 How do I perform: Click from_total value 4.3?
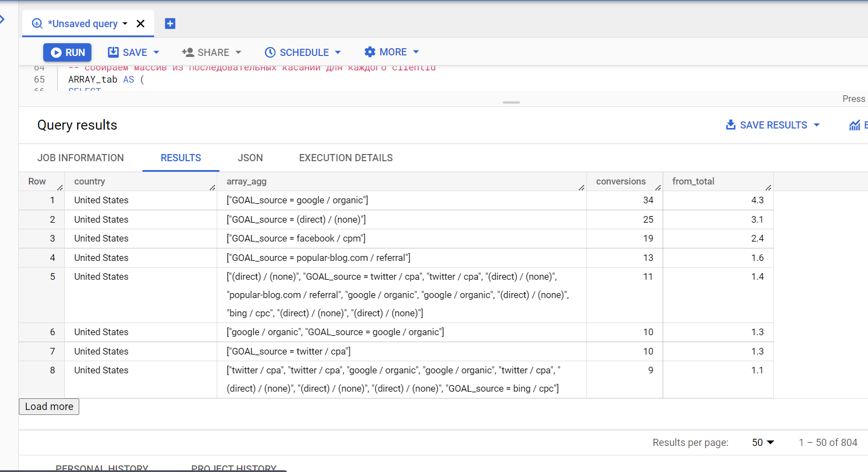pyautogui.click(x=757, y=200)
